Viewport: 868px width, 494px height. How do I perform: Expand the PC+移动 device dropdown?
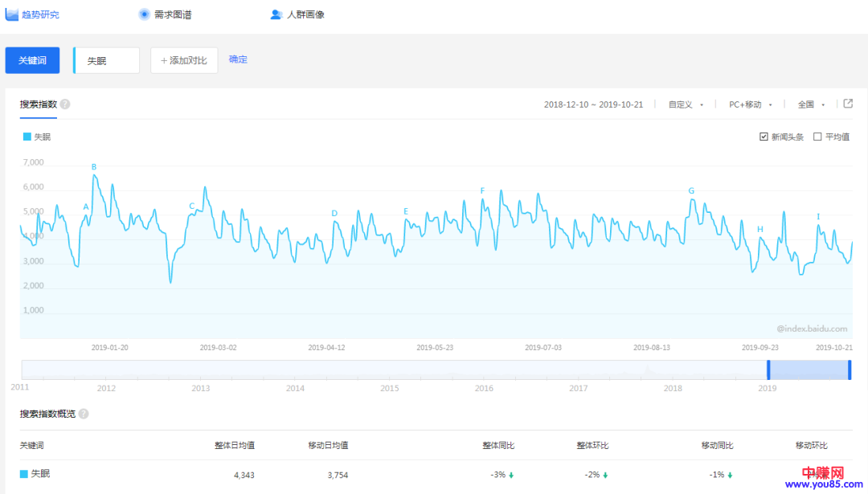[x=750, y=104]
